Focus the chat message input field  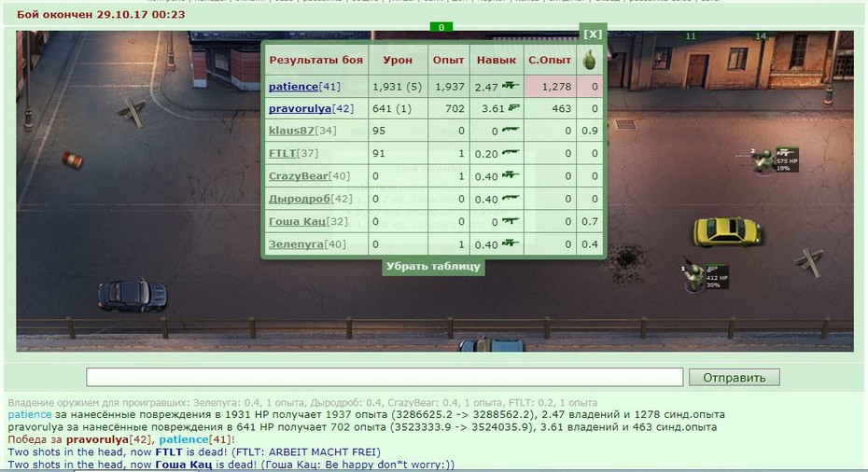(385, 377)
